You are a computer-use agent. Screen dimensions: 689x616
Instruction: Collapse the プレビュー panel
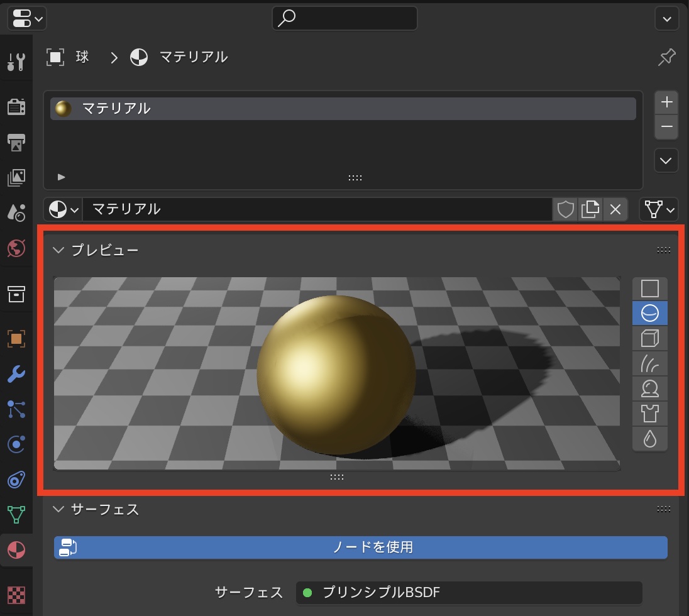[59, 250]
